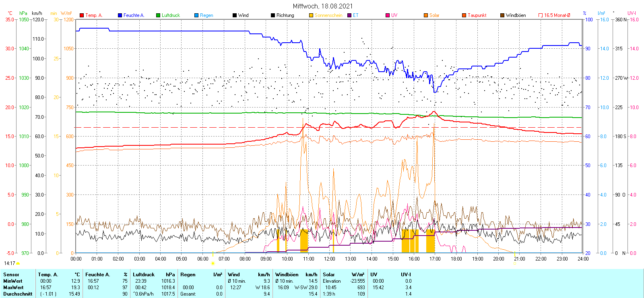Click the 'Windböen' legend label
Viewport: 644px width, 298px height.
click(x=516, y=15)
